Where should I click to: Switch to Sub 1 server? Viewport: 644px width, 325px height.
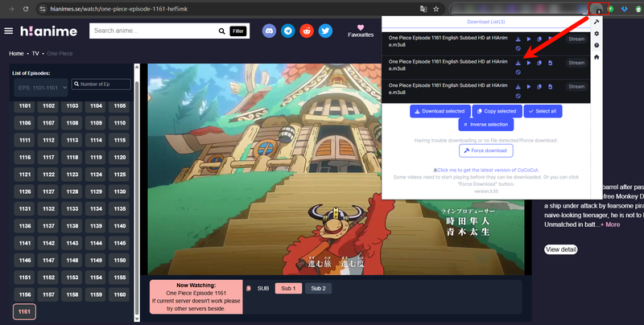(x=288, y=289)
